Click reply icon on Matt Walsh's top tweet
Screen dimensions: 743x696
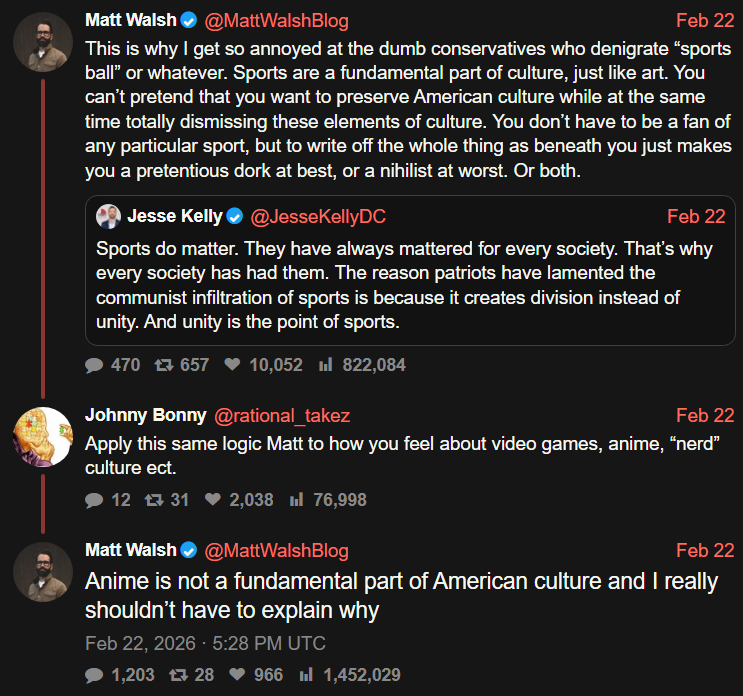(95, 365)
